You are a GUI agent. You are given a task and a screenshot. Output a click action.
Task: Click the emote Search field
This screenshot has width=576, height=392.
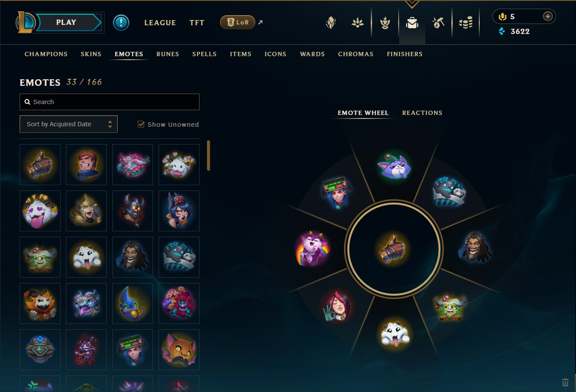[x=109, y=102]
